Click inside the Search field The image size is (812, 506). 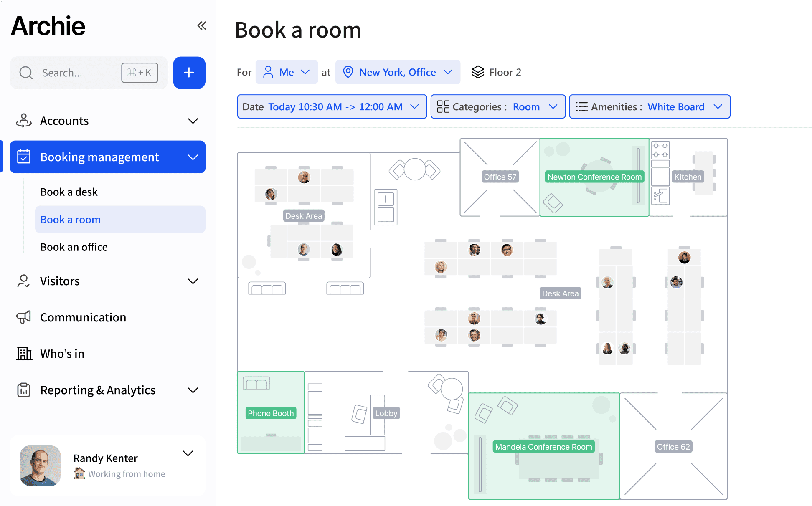(x=75, y=73)
